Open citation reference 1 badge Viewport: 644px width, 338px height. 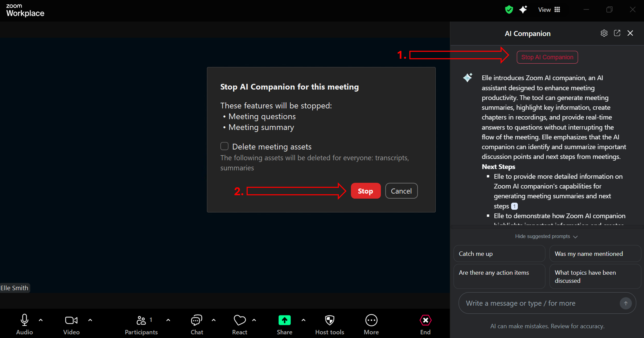click(514, 206)
